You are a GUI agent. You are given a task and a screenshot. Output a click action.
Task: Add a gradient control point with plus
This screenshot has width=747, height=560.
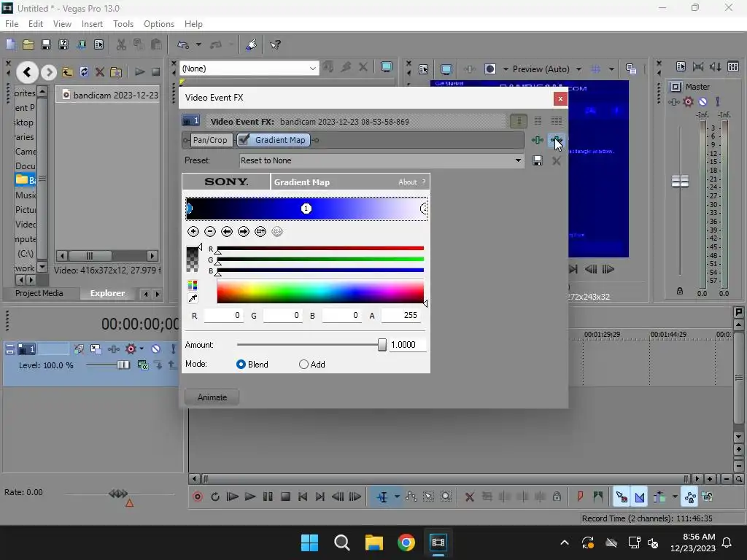coord(193,231)
